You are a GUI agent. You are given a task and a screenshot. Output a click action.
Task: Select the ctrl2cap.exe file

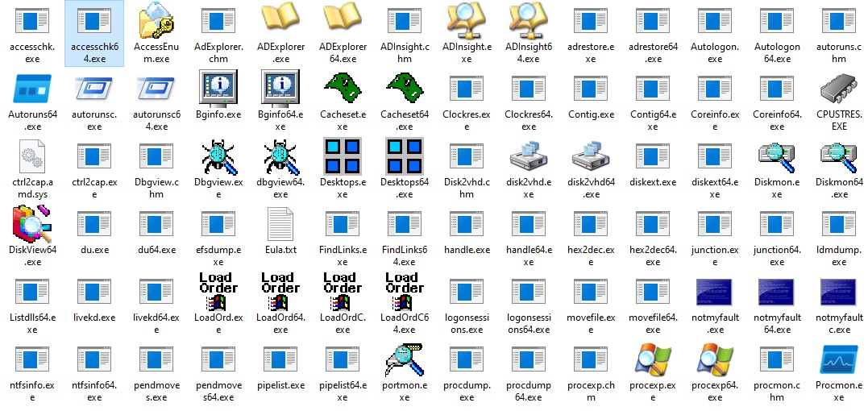[94, 168]
